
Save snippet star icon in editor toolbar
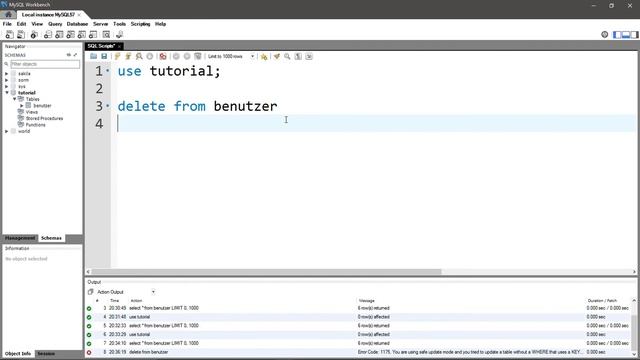coord(264,56)
